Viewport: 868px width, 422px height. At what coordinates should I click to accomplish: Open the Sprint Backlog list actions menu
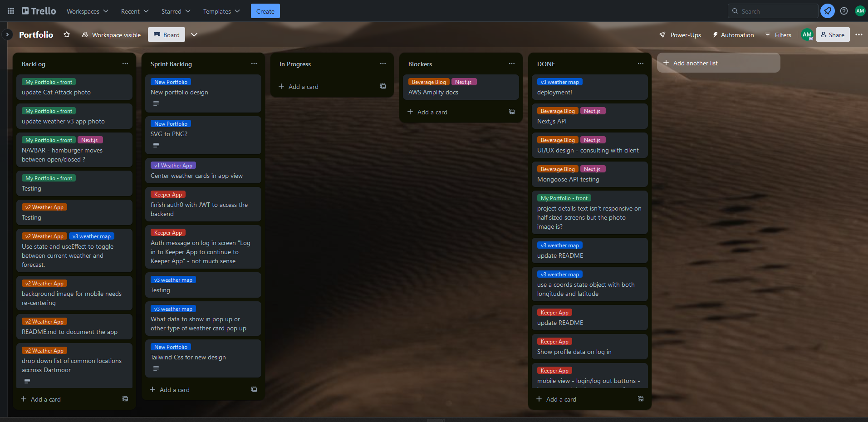[x=254, y=64]
